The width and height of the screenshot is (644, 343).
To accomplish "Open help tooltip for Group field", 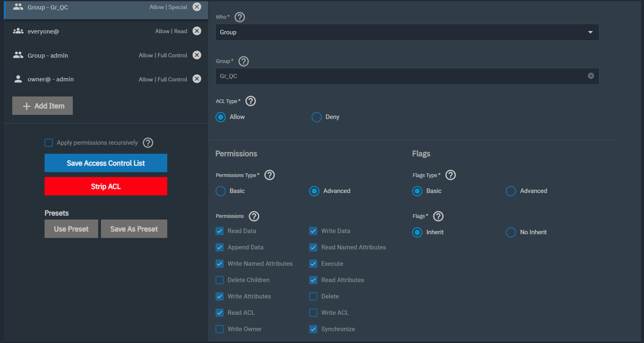I will click(244, 61).
